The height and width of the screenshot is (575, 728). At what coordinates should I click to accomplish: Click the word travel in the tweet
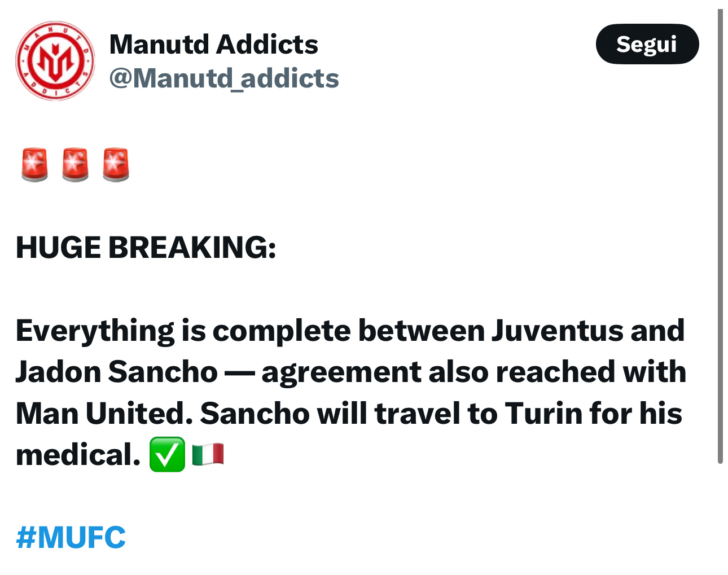(418, 414)
